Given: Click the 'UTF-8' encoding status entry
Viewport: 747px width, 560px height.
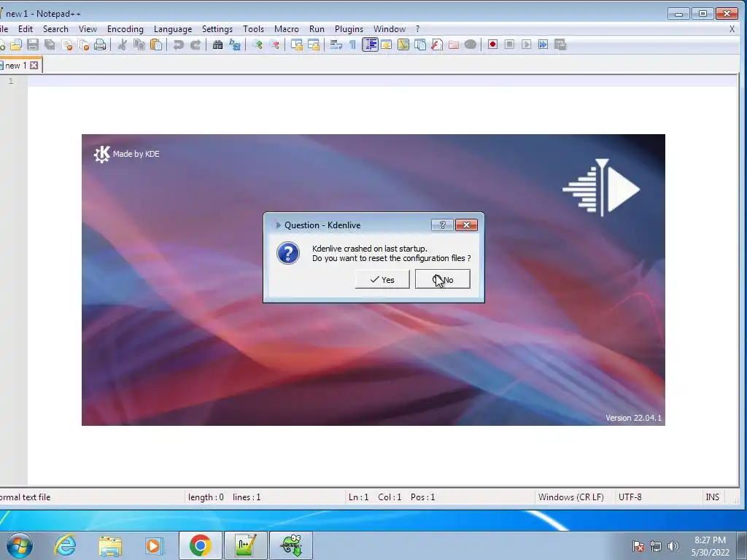Looking at the screenshot, I should pos(630,497).
